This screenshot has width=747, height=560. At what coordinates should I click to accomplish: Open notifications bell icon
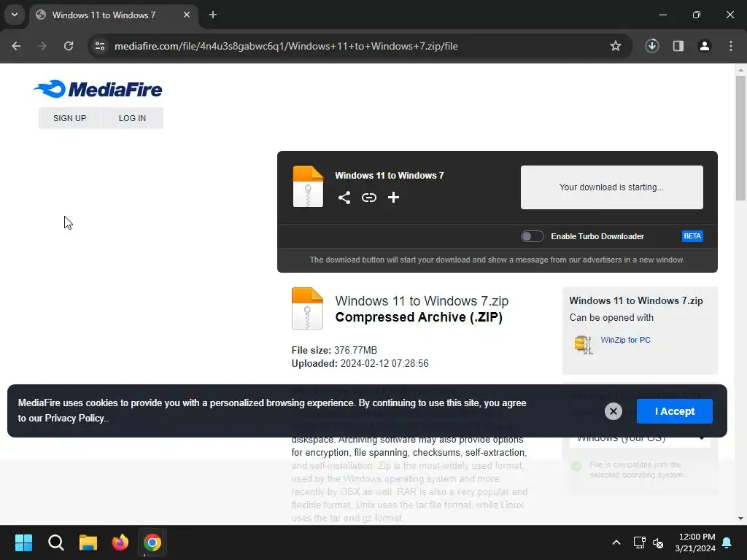coord(727,542)
